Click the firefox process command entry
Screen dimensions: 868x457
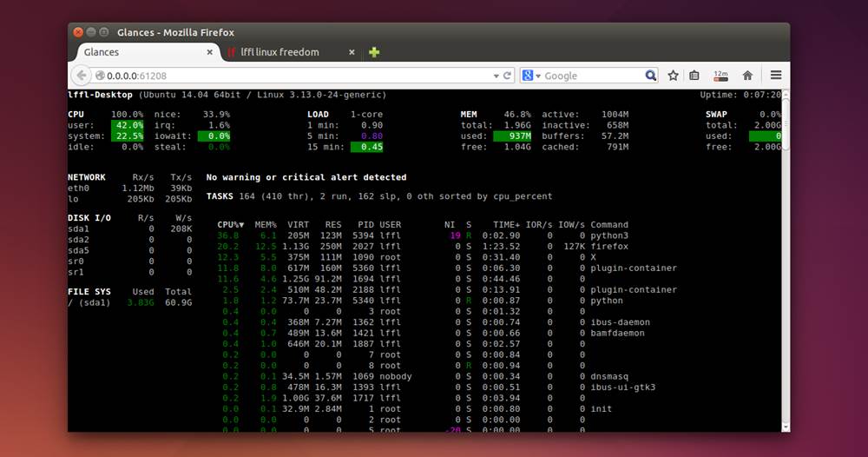coord(608,246)
